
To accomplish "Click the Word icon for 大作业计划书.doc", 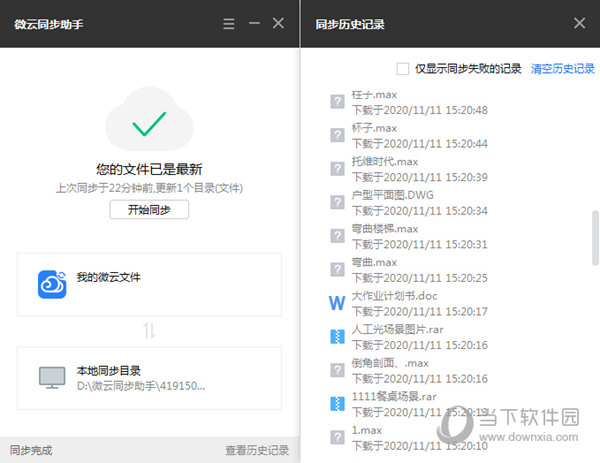I will pos(337,303).
